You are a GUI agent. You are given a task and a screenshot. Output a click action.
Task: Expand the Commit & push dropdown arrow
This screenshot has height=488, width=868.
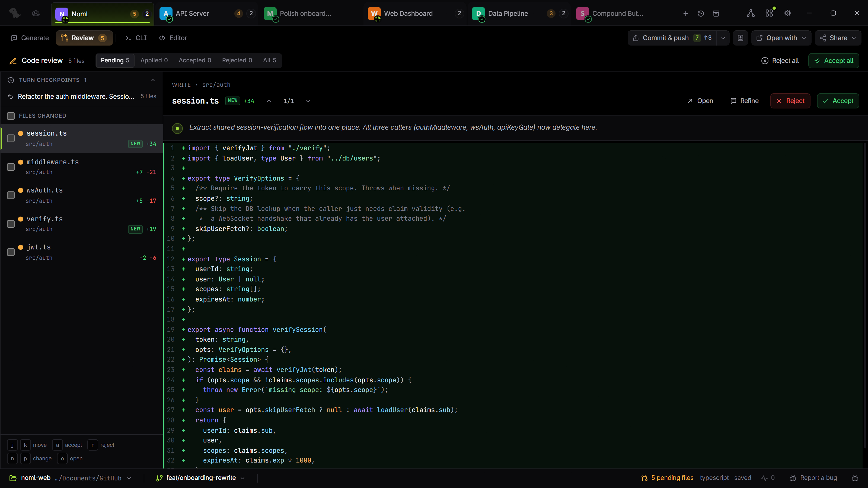coord(723,38)
